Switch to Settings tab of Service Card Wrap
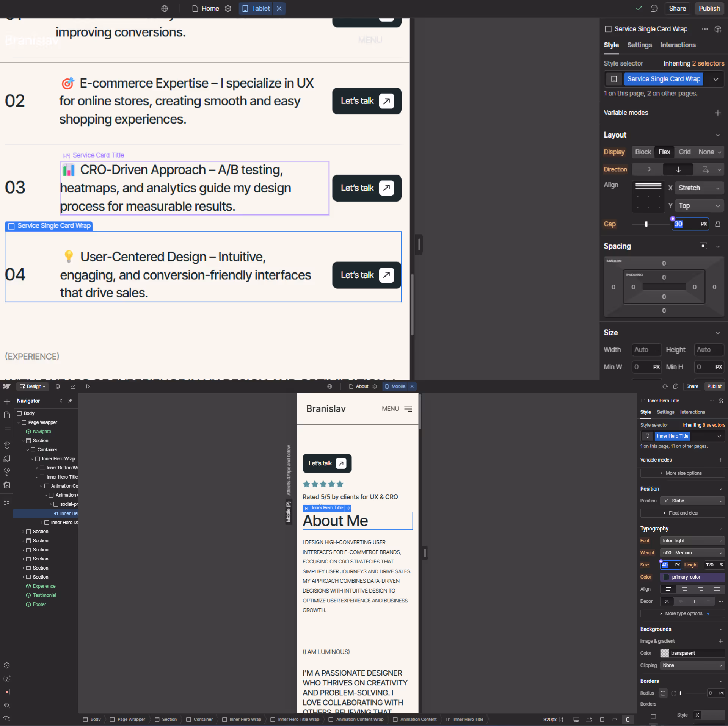The width and height of the screenshot is (728, 726). click(x=639, y=45)
